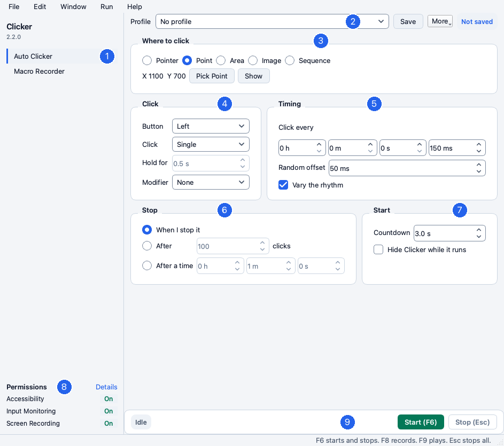Increase the Countdown with up arrow
This screenshot has height=446, width=504.
(479, 230)
